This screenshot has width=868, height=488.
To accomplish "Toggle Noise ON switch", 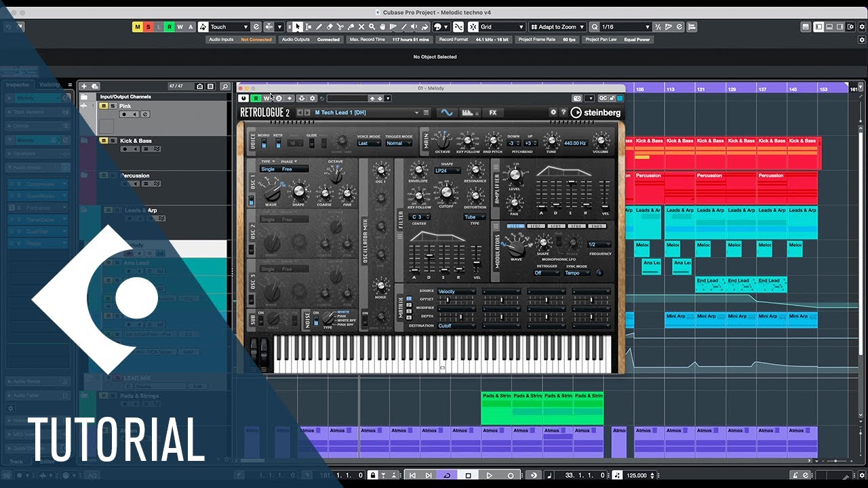I will pyautogui.click(x=316, y=321).
